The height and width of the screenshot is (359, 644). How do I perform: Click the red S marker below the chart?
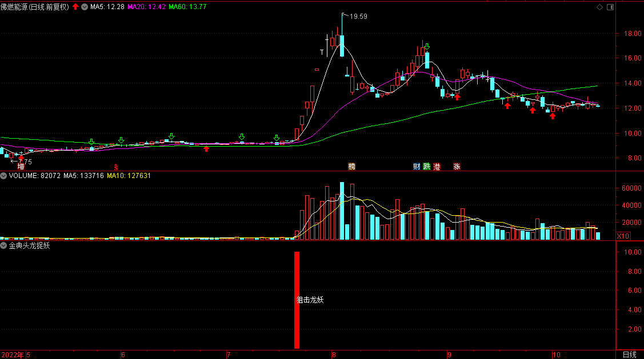tap(116, 167)
